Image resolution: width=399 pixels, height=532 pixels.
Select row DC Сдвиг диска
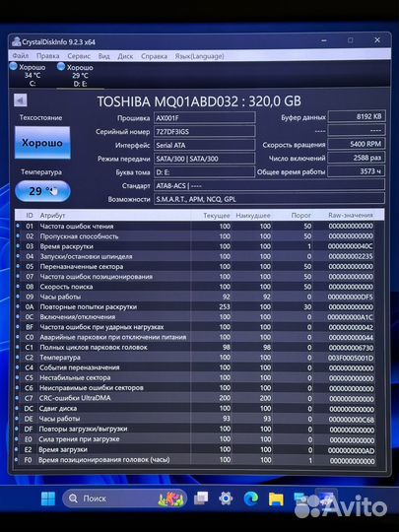click(x=195, y=408)
